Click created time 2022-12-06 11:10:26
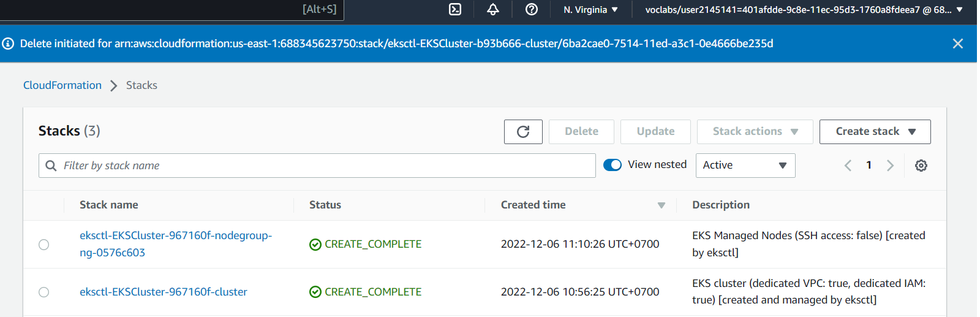Image resolution: width=980 pixels, height=317 pixels. [580, 244]
